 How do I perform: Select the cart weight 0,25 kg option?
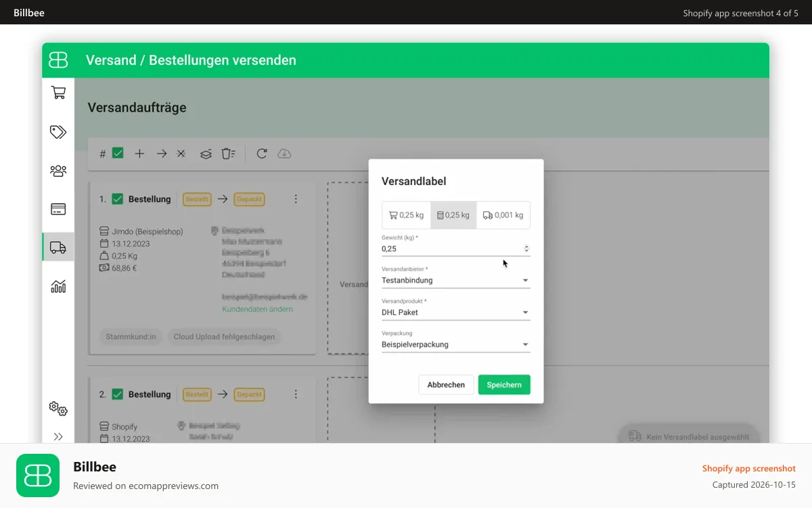point(406,215)
